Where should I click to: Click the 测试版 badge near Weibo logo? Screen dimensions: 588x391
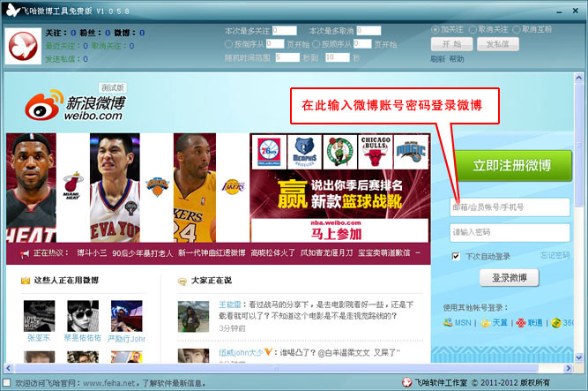[113, 87]
